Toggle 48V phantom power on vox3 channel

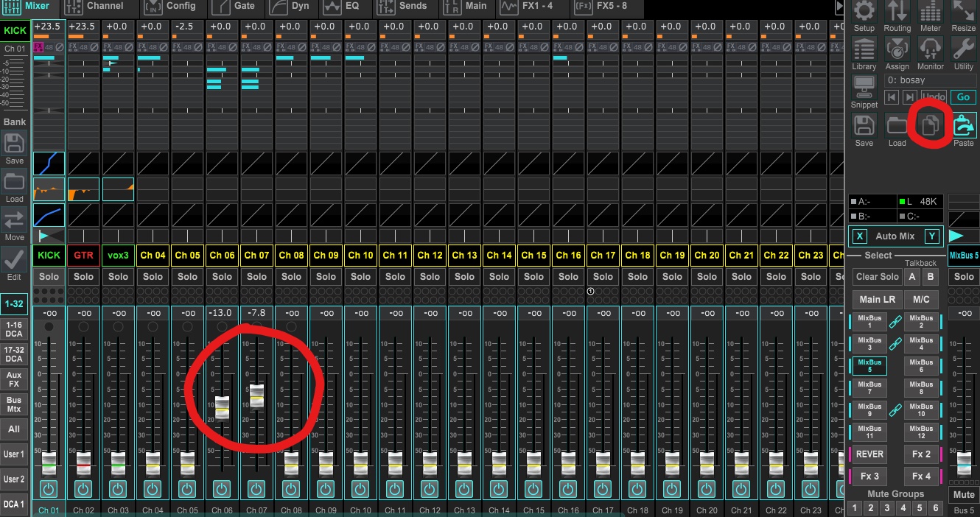(x=118, y=47)
